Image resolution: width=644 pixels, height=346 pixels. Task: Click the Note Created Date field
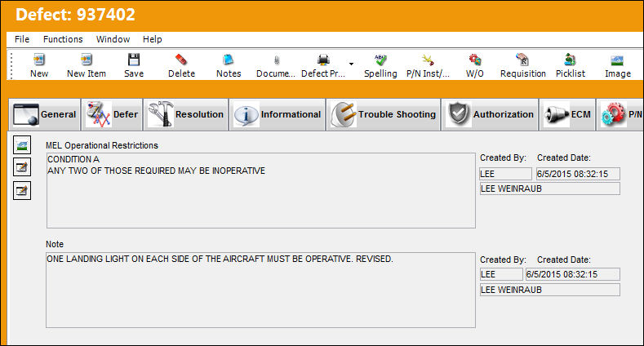572,274
